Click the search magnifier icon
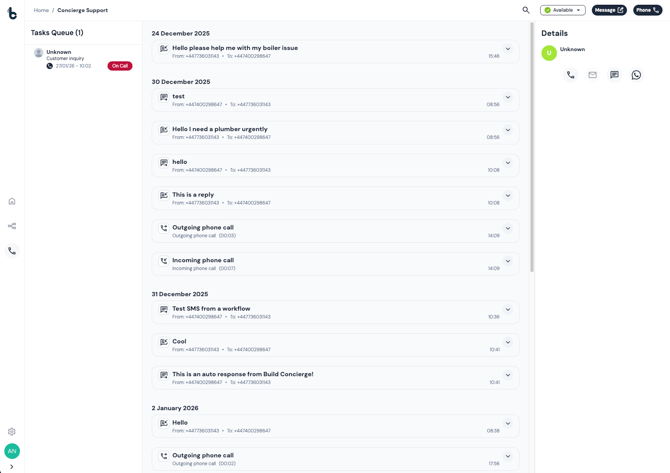 pos(526,10)
